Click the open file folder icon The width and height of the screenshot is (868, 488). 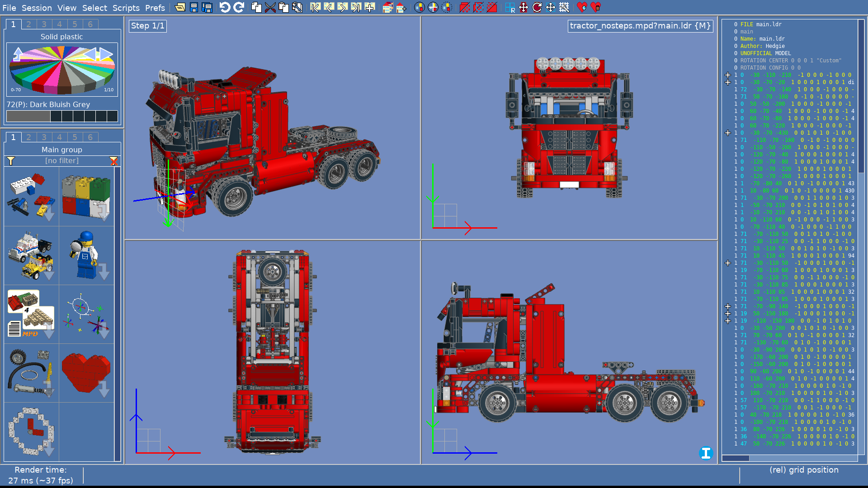(180, 7)
